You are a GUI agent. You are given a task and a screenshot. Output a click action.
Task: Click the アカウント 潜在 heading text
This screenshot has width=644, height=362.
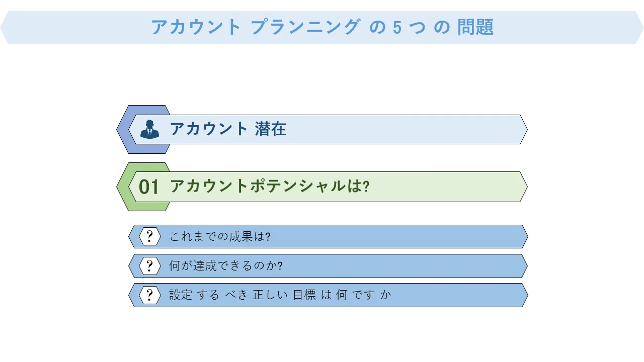pos(228,129)
